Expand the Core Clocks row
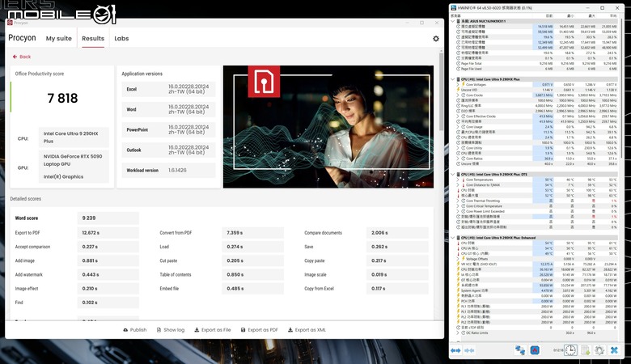Image resolution: width=631 pixels, height=364 pixels. click(x=458, y=95)
